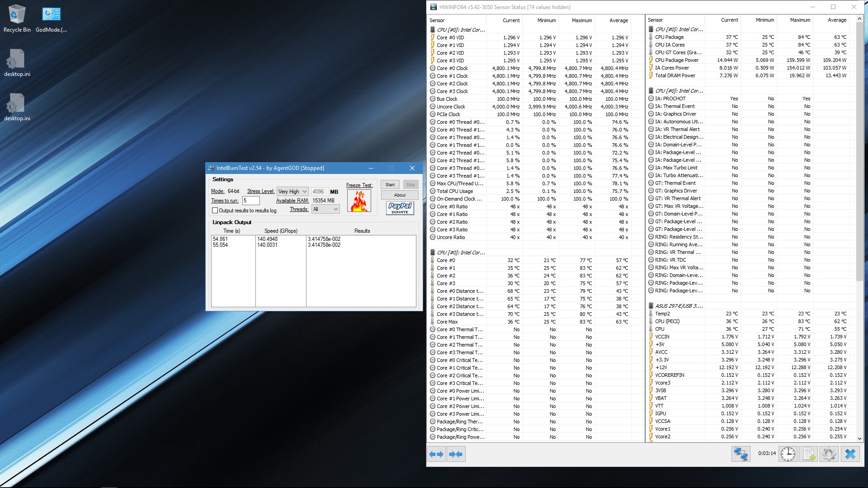This screenshot has width=868, height=488.
Task: Click the ASUS Z97-E motherboard header icon
Action: pos(651,306)
